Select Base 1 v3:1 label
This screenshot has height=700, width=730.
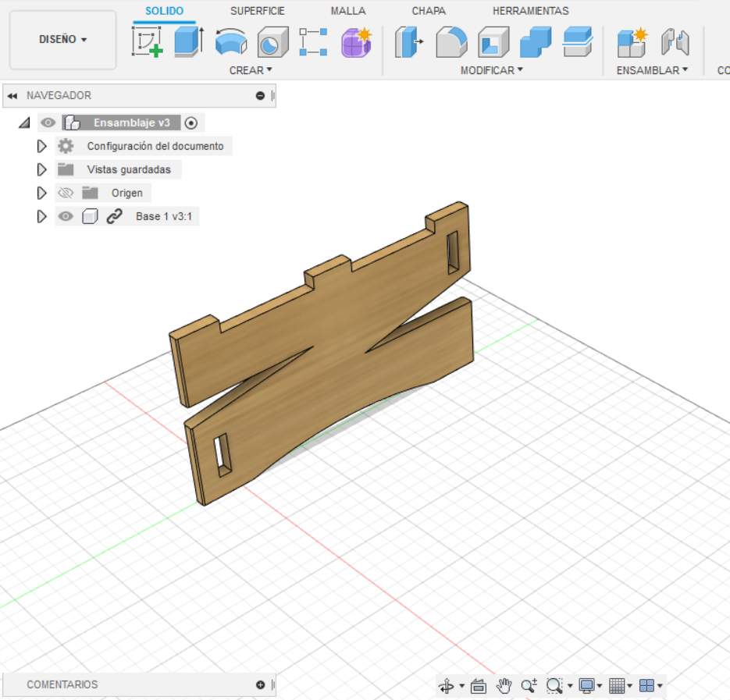click(164, 216)
